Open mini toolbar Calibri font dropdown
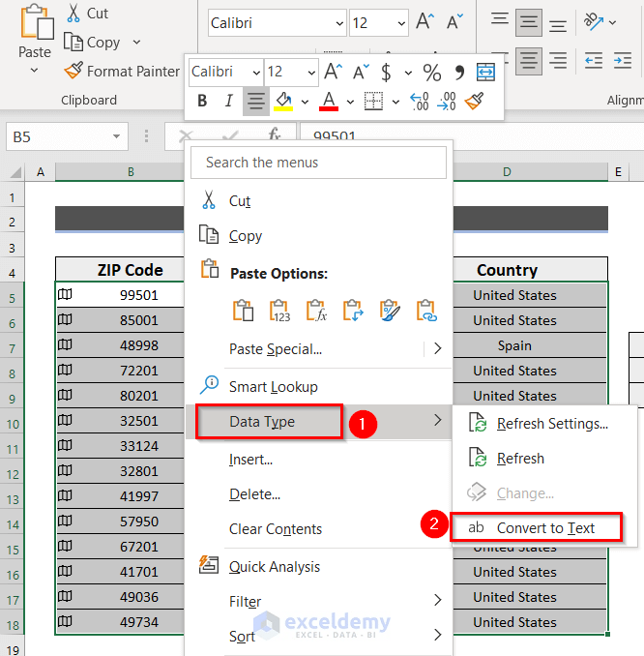644x656 pixels. (256, 73)
